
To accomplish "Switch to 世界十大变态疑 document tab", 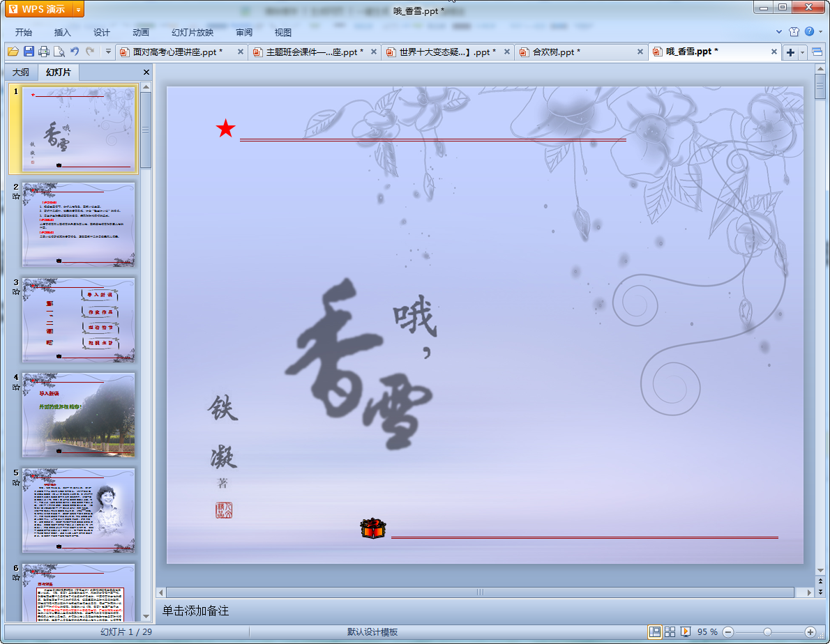I will coord(447,52).
